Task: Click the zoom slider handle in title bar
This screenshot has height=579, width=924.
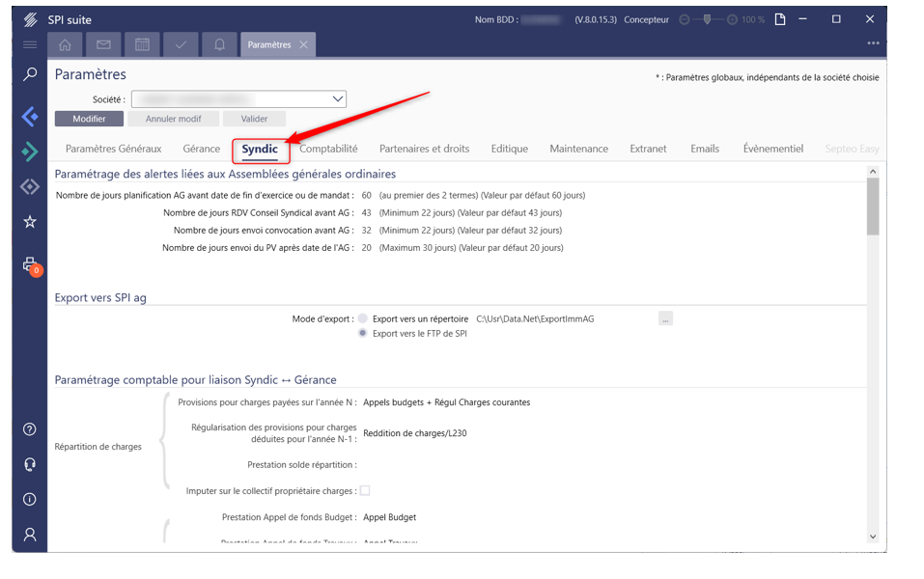Action: (708, 19)
